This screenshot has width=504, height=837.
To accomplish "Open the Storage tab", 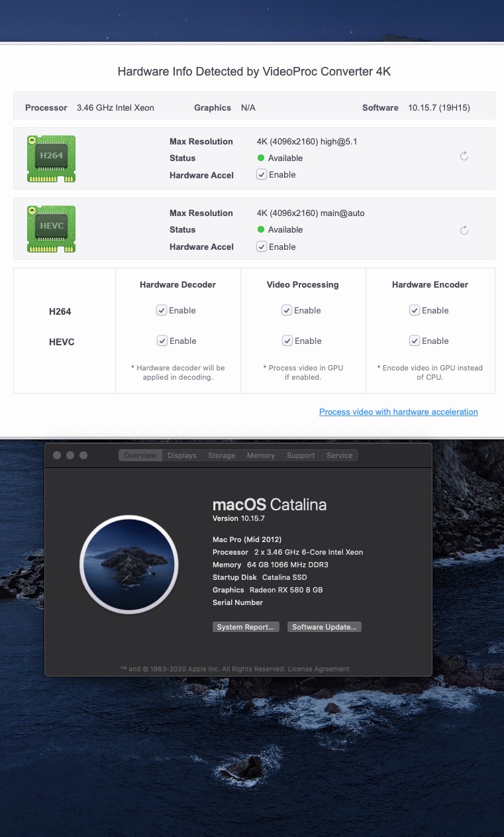I will point(222,455).
